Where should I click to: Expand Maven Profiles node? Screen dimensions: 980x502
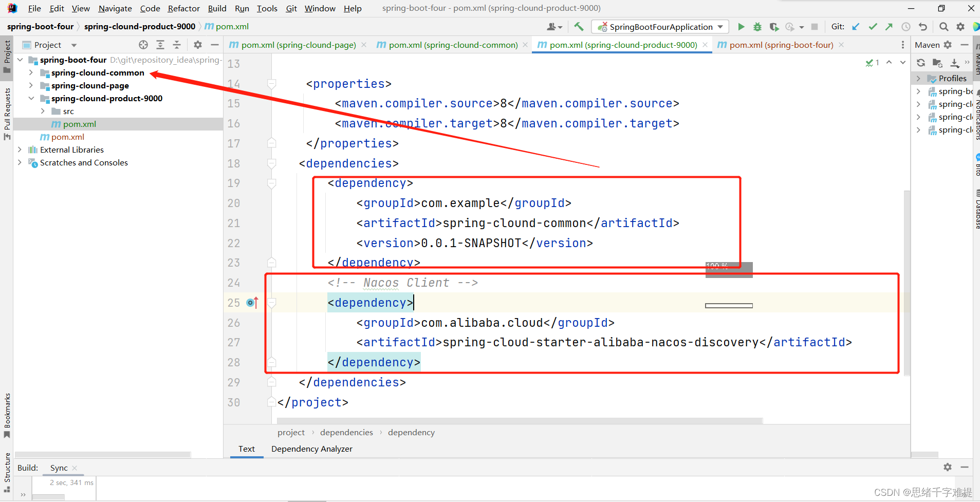coord(918,78)
